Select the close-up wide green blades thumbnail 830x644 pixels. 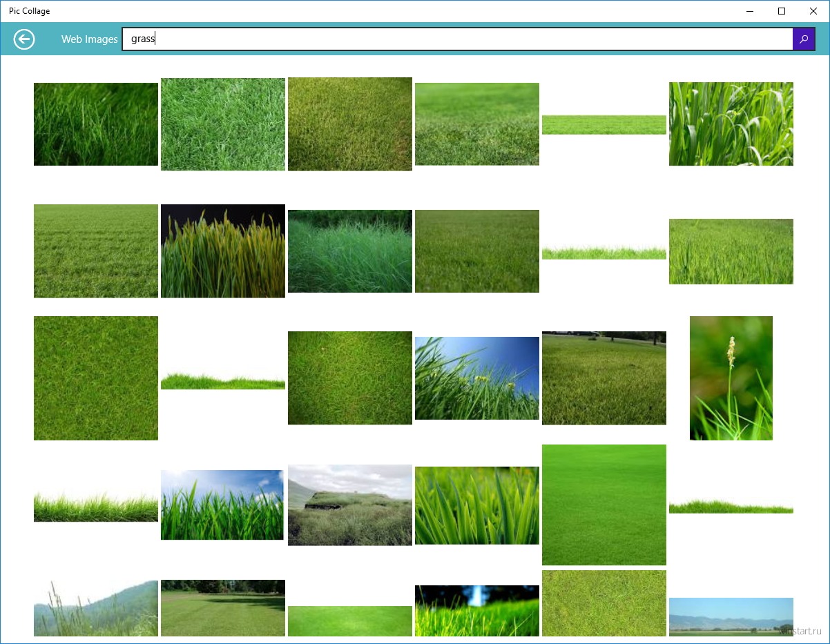[x=477, y=505]
